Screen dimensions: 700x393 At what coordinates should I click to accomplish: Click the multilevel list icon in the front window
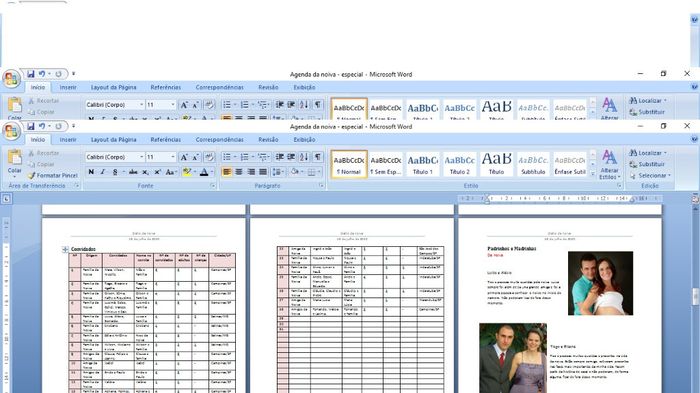point(263,157)
